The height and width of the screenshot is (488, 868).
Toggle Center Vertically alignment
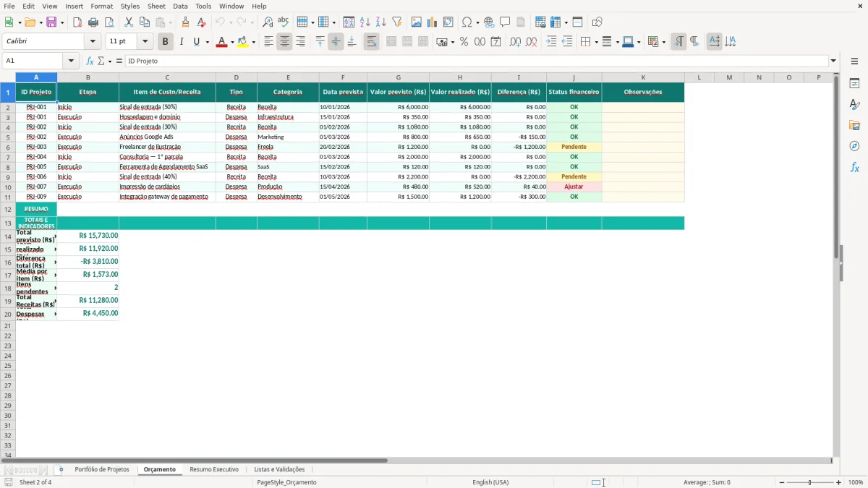coord(336,42)
